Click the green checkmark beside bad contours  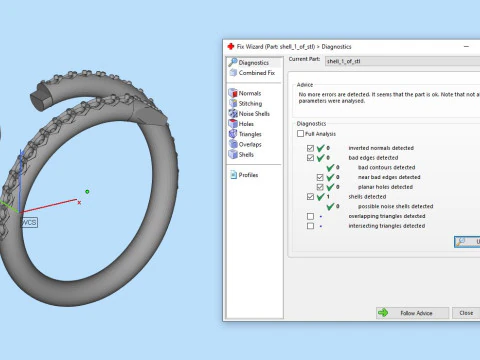[x=330, y=167]
